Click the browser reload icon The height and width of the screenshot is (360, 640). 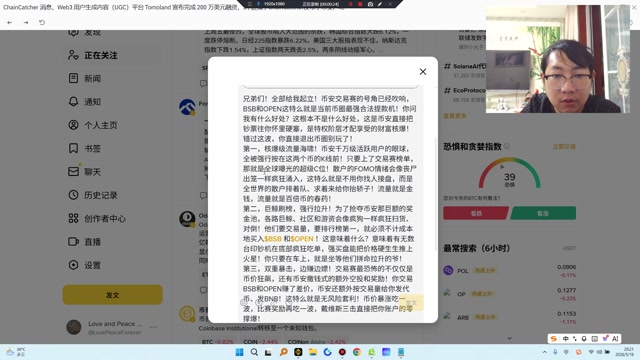pyautogui.click(x=42, y=22)
